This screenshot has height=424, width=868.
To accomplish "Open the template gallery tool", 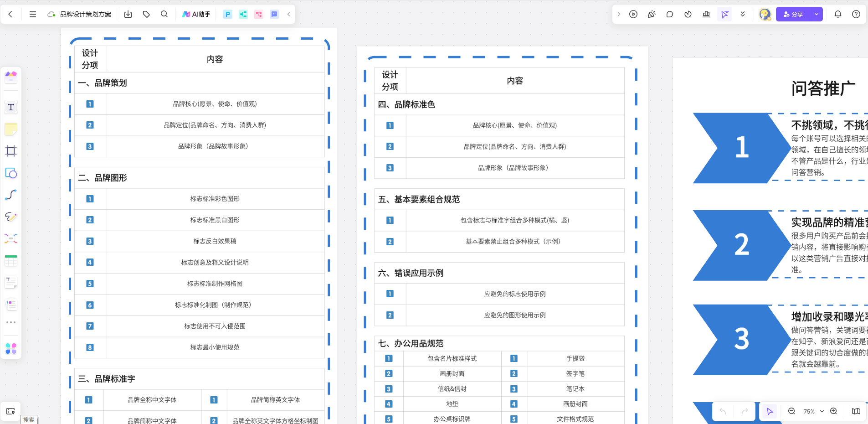I will [x=11, y=77].
